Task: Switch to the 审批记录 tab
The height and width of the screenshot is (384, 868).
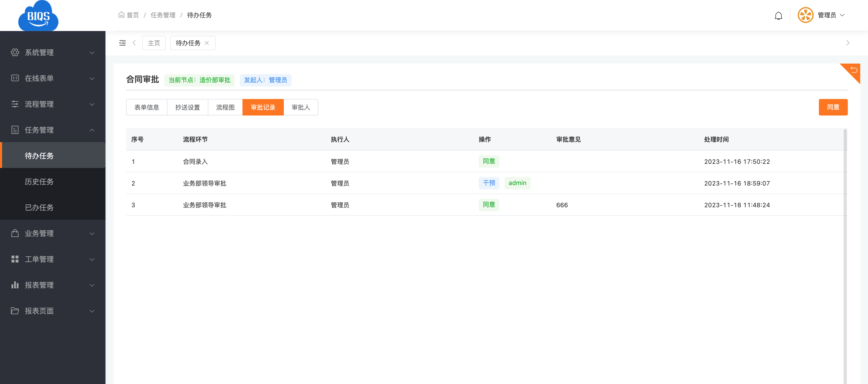Action: [x=263, y=107]
